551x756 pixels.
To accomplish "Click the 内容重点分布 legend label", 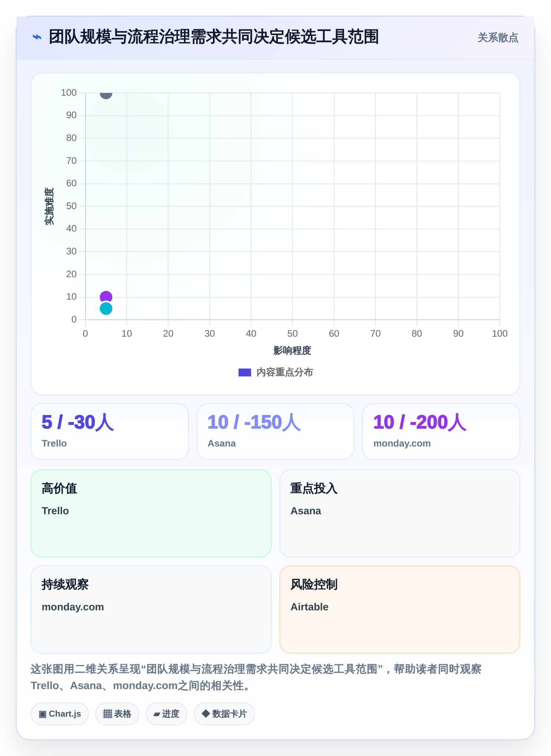I will point(285,372).
